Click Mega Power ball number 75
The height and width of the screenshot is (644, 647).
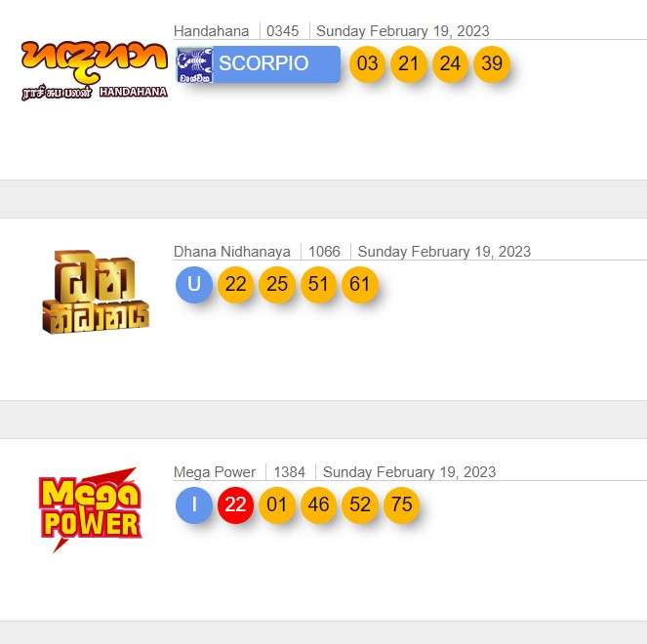coord(401,504)
